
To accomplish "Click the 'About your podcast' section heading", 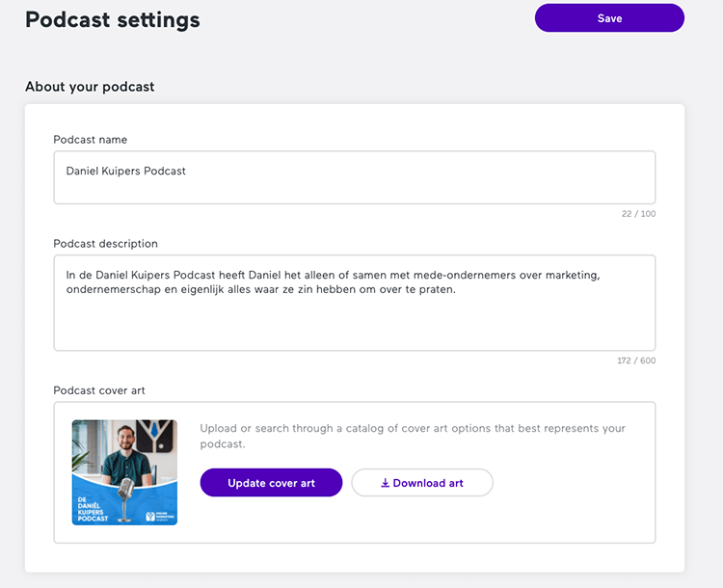I will (x=90, y=87).
